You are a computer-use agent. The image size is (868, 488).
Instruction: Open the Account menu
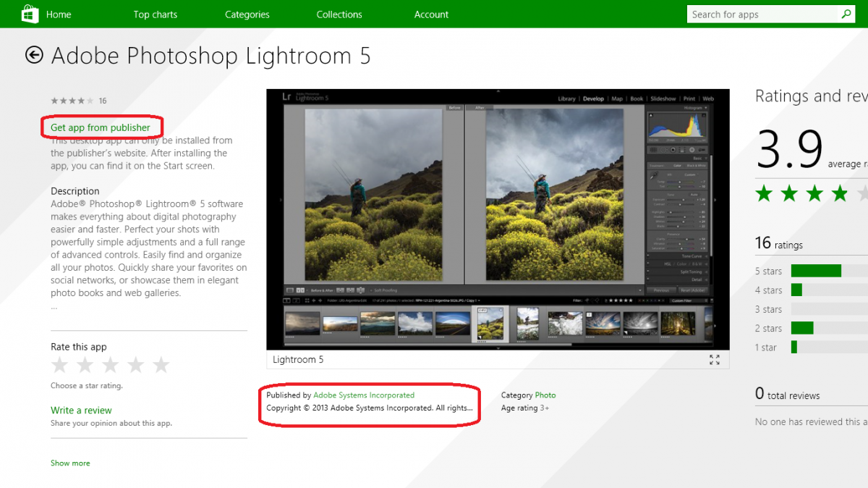coord(431,14)
